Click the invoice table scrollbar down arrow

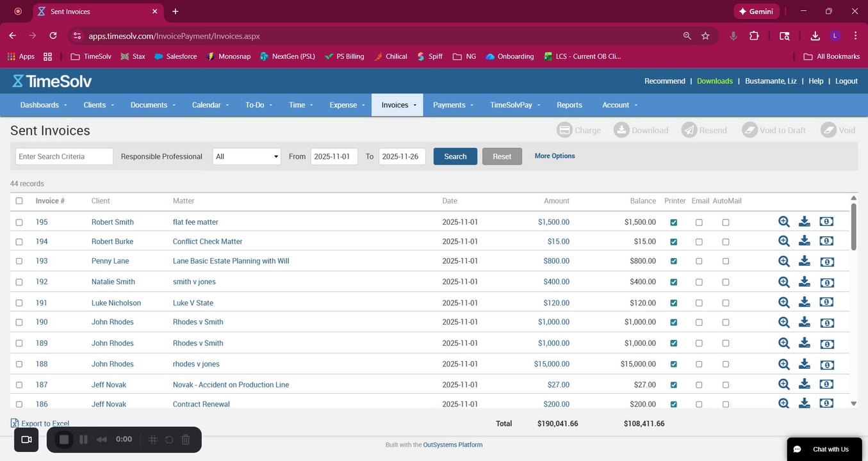pyautogui.click(x=853, y=403)
